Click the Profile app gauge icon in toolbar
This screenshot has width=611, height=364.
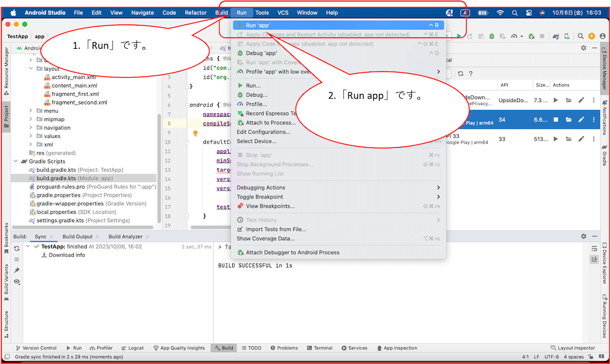514,36
